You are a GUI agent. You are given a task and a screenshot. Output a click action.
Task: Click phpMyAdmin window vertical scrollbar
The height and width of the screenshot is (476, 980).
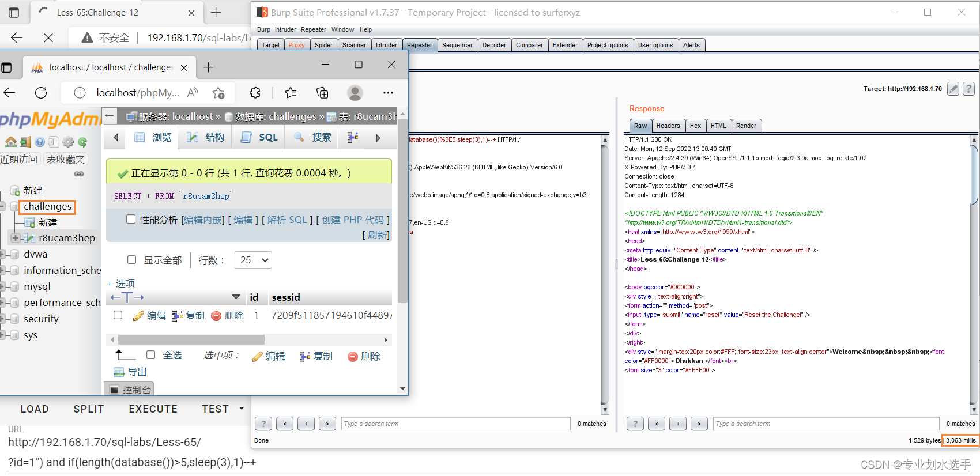[x=402, y=211]
